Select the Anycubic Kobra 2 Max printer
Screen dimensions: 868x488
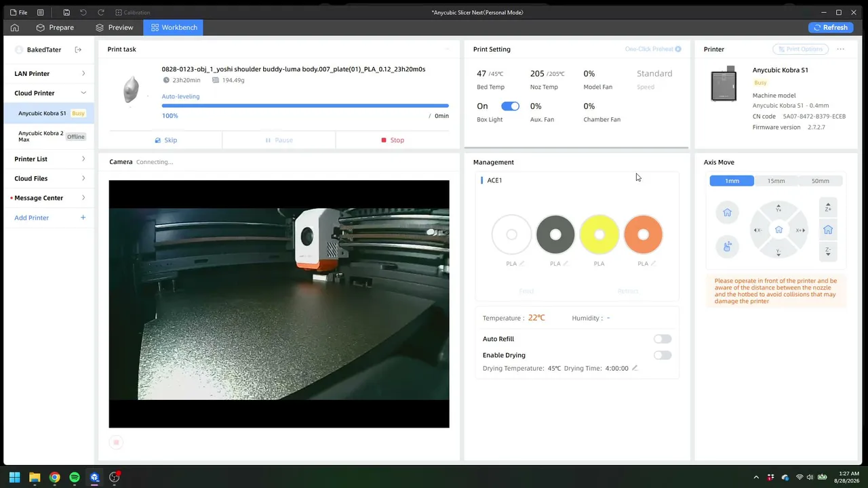pos(50,136)
